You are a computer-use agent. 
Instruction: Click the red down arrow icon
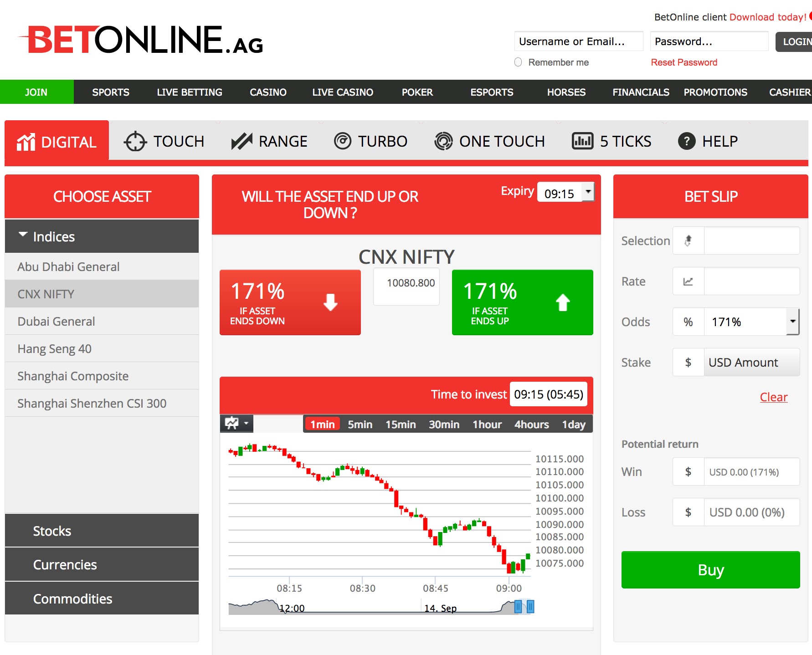point(330,302)
